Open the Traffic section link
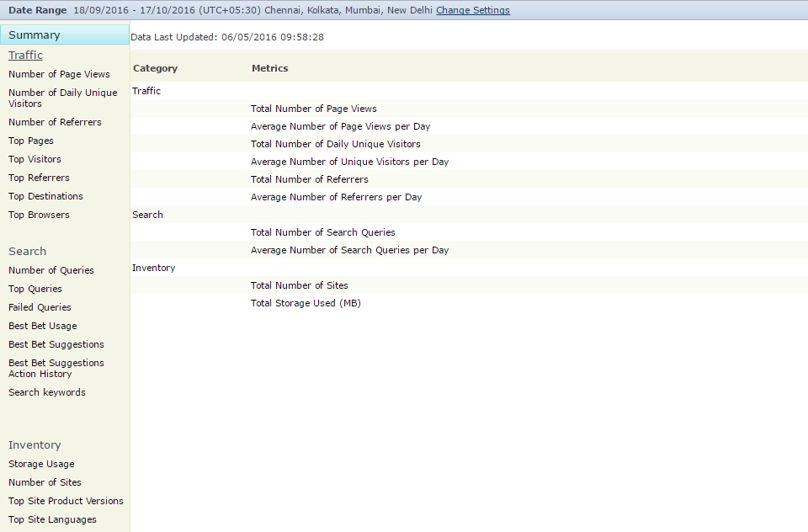The image size is (808, 532). [26, 56]
